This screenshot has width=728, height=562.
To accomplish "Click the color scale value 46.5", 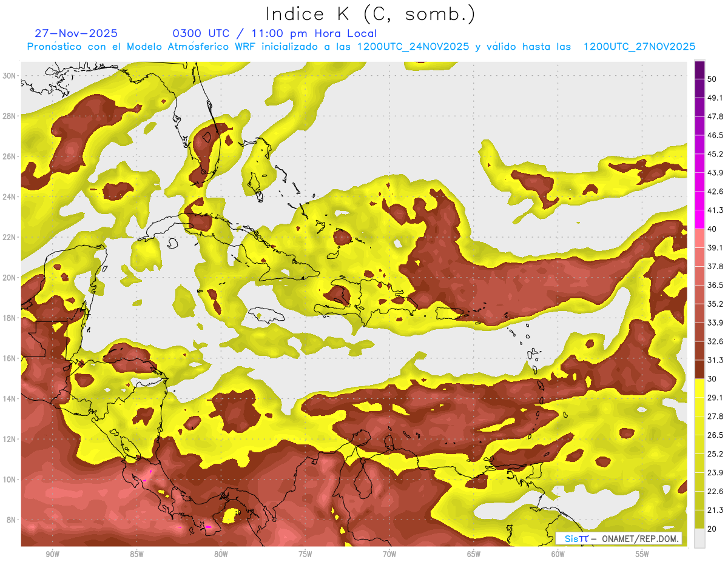I will pyautogui.click(x=715, y=135).
